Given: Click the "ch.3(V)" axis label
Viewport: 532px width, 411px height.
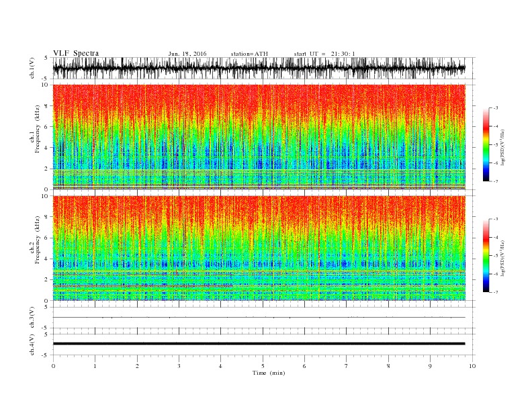Looking at the screenshot, I should click(x=32, y=318).
